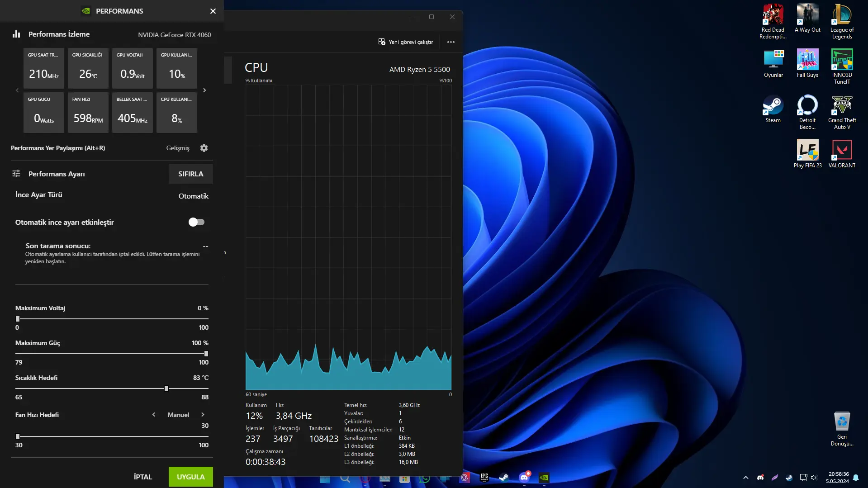This screenshot has height=488, width=868.
Task: Click the FAN HIZI 598 RPM tile
Action: click(x=88, y=113)
